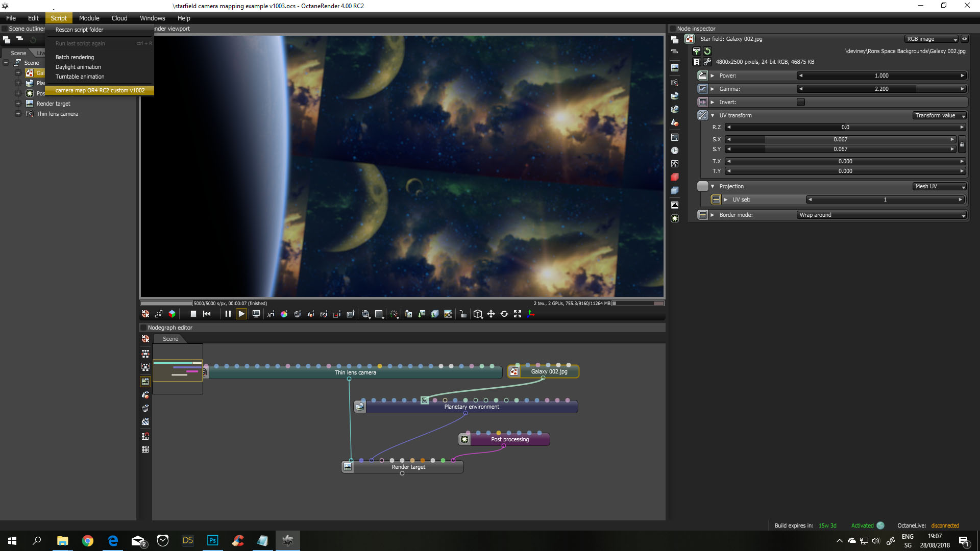
Task: Choose Turntable animation menu entry
Action: click(80, 77)
